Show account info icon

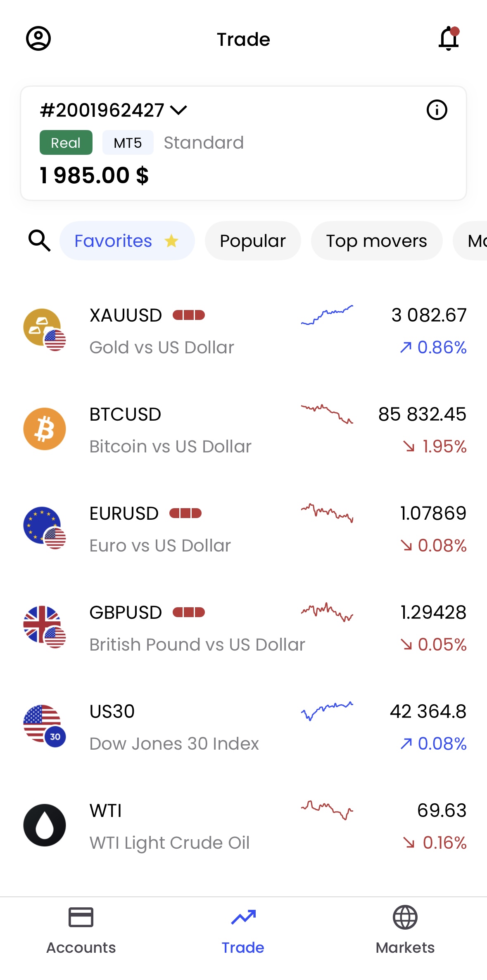(x=437, y=110)
